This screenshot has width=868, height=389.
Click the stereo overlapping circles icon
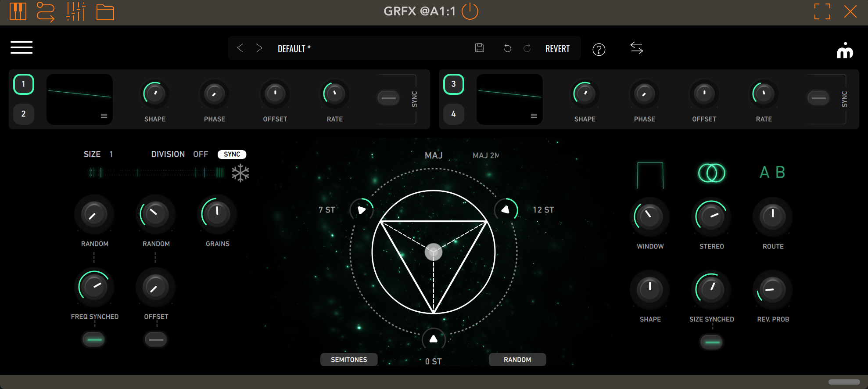pos(711,173)
